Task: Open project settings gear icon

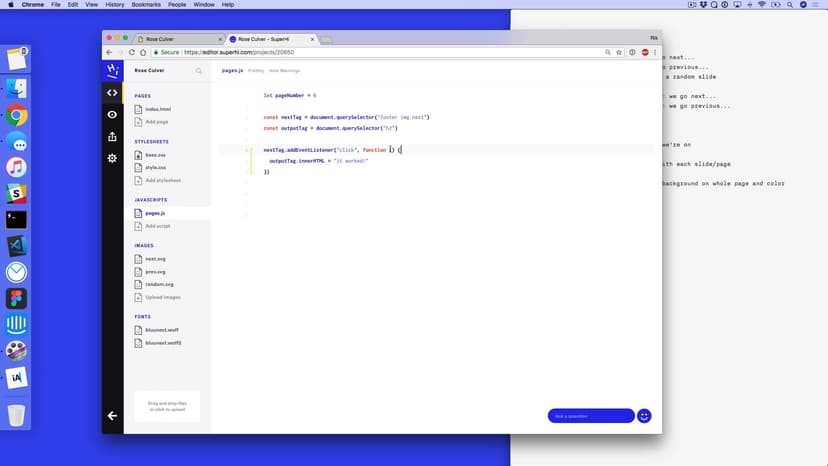Action: pos(112,158)
